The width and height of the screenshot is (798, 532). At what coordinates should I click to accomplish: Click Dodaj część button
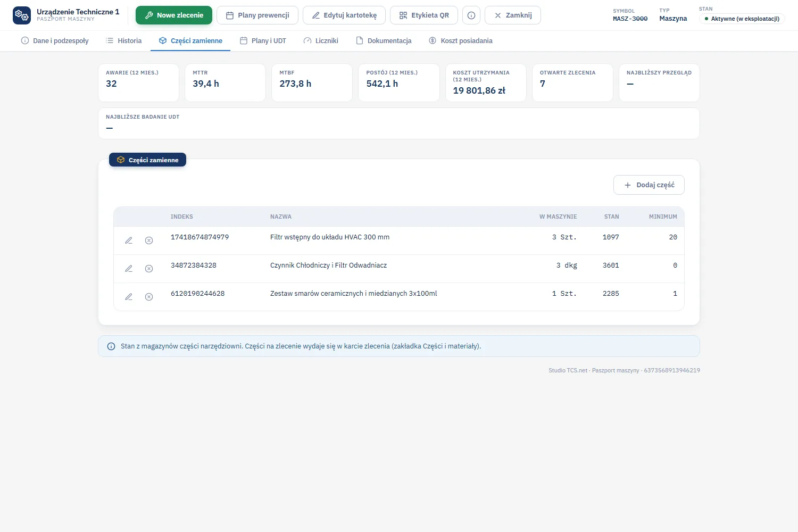[x=649, y=185]
